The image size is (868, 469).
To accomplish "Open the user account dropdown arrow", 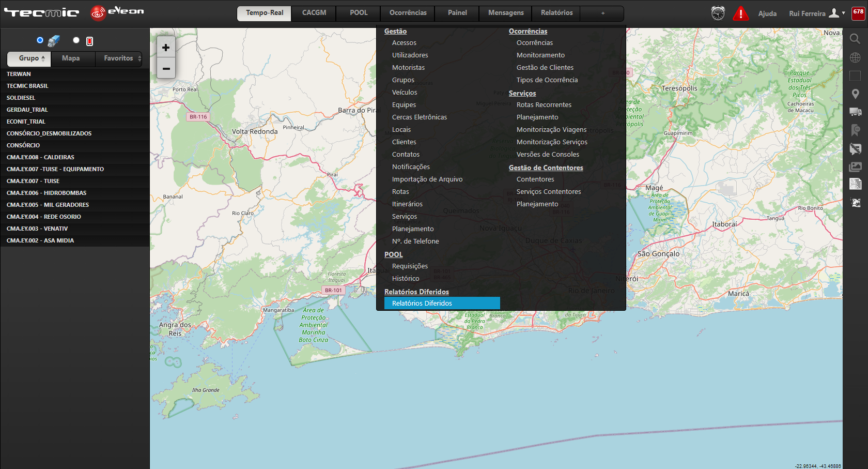I will point(844,13).
